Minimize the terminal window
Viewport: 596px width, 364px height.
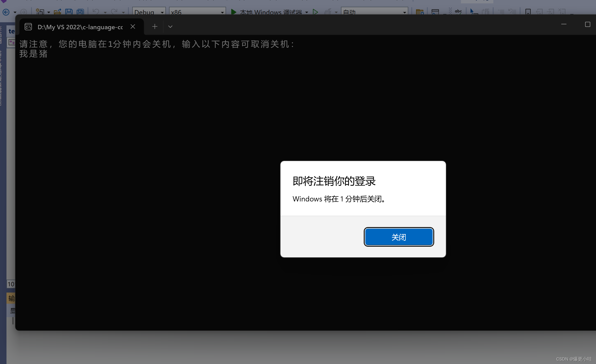pos(564,24)
